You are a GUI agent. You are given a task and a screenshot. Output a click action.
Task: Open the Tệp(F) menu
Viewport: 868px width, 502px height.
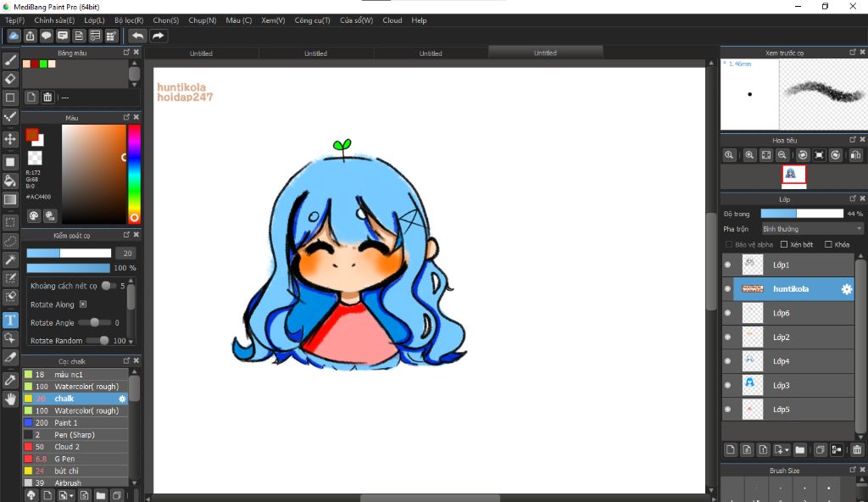15,20
